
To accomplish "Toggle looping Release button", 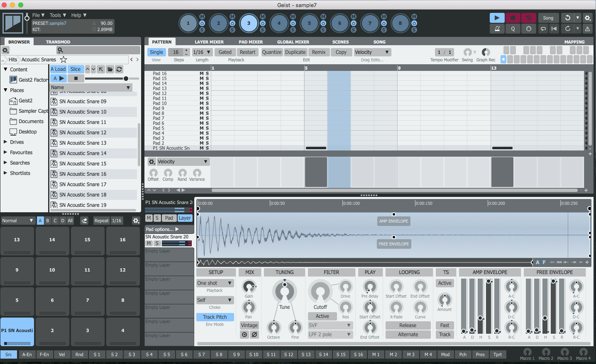I will [x=408, y=325].
